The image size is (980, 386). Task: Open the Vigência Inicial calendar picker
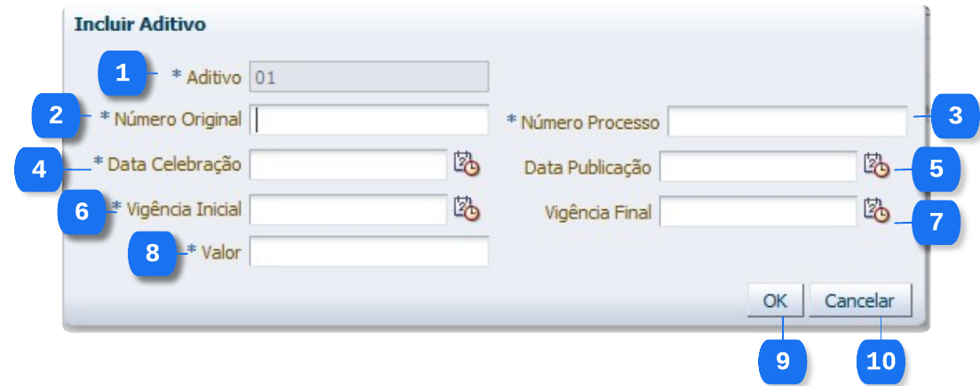[x=466, y=209]
